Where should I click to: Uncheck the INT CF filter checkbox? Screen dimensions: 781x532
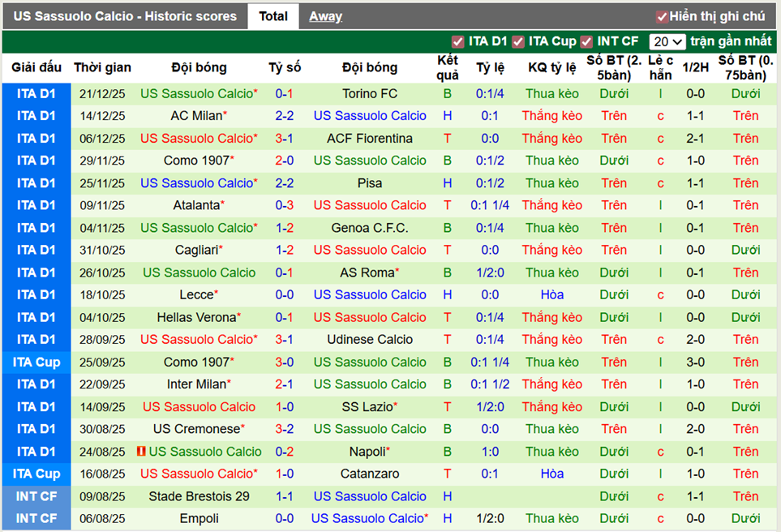(586, 42)
